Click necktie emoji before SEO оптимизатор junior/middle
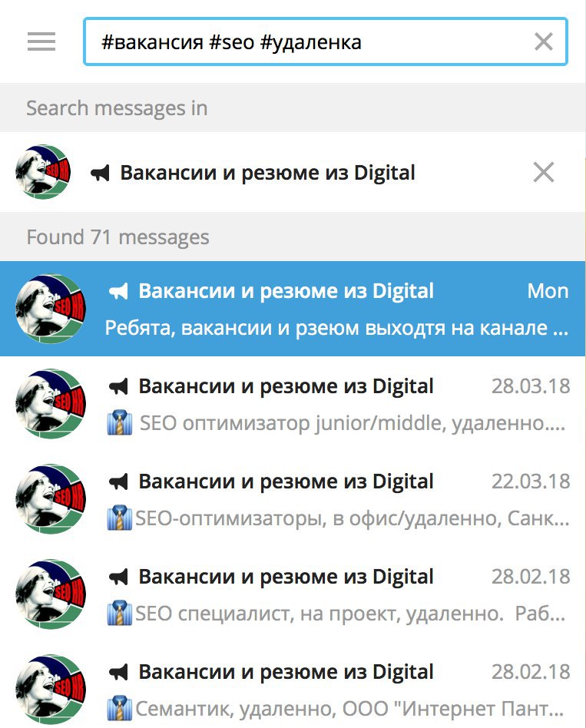The image size is (586, 728). (120, 423)
